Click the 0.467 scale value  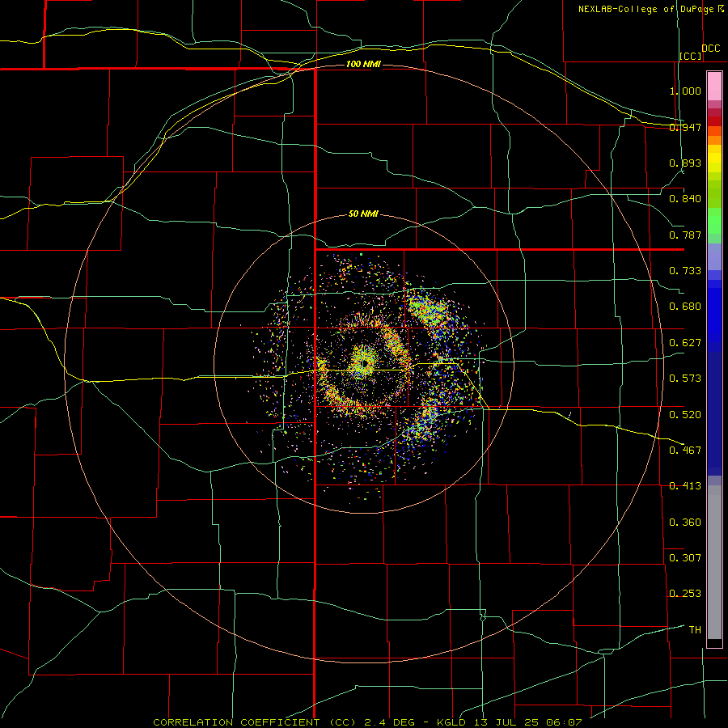(x=685, y=451)
